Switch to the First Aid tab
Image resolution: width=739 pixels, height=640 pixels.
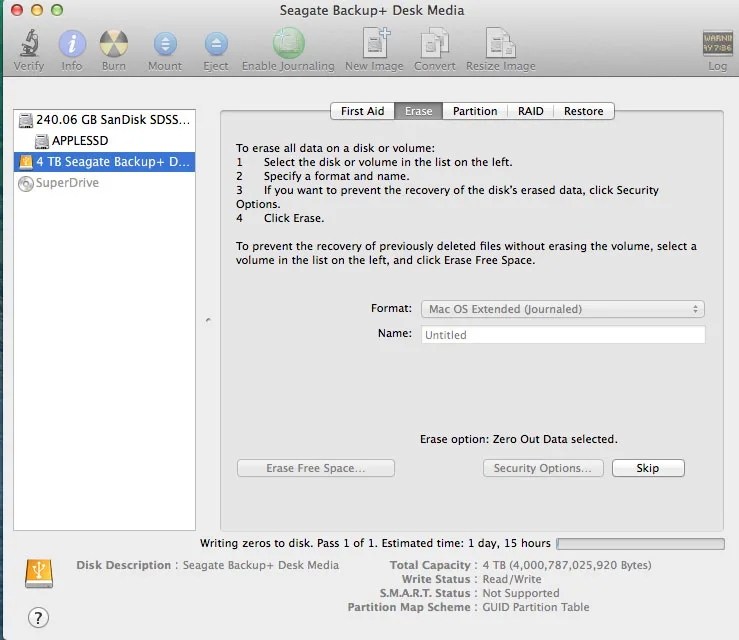[362, 111]
